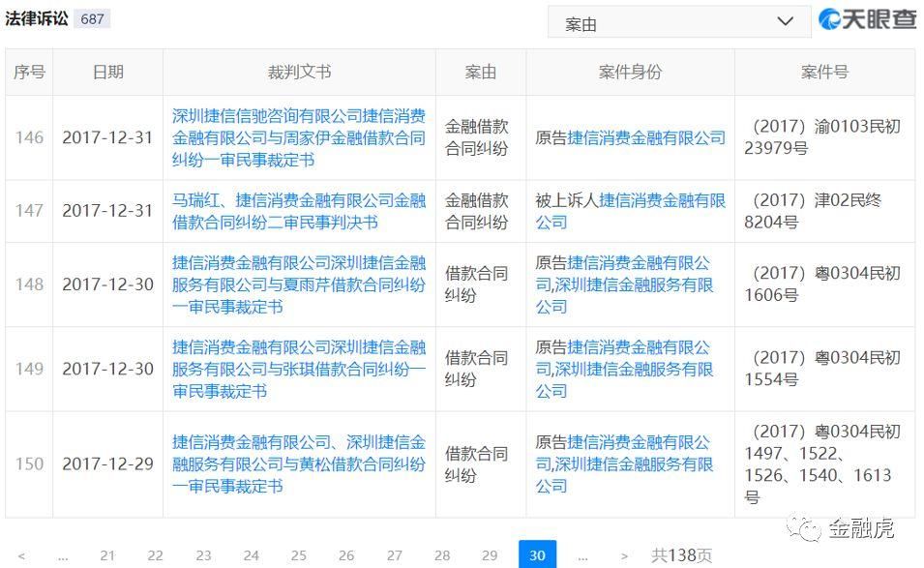Select case number (2017)粤0304民初1554号
Image resolution: width=924 pixels, height=568 pixels.
click(822, 369)
